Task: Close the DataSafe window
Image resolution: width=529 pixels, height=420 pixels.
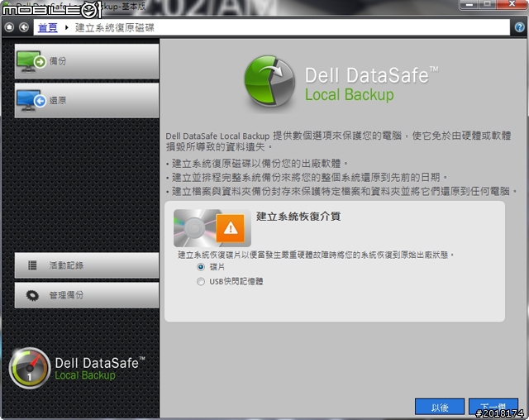Action: pyautogui.click(x=512, y=4)
